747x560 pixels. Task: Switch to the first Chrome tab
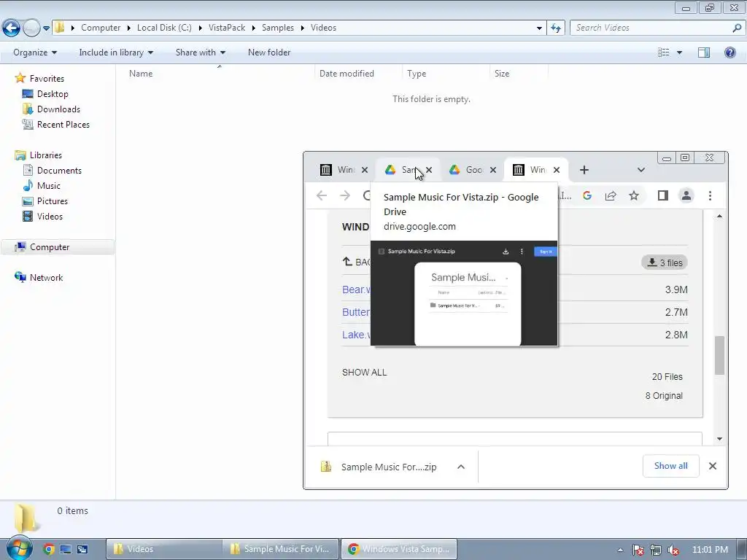pos(337,170)
